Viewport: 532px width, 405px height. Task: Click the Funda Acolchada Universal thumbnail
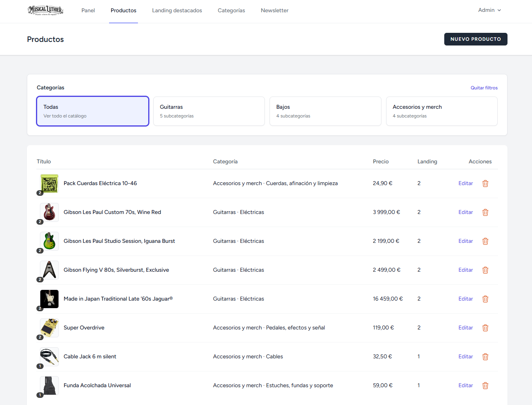pyautogui.click(x=49, y=386)
